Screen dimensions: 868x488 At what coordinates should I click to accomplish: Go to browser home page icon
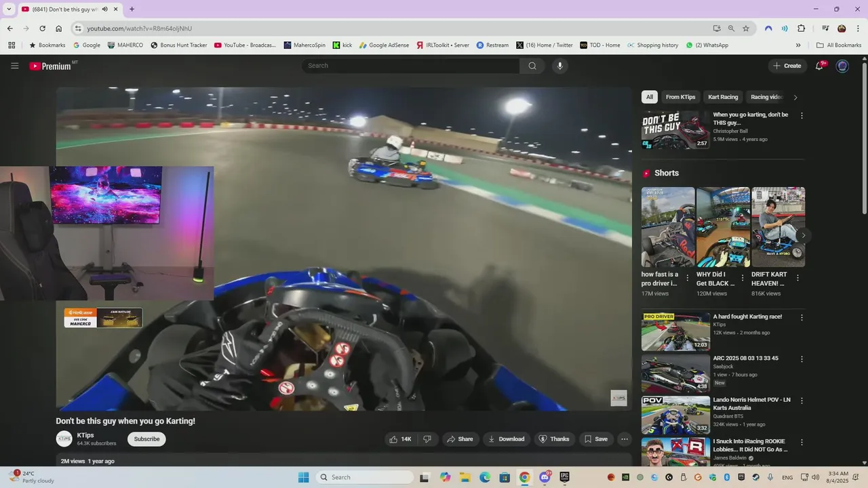pos(58,28)
